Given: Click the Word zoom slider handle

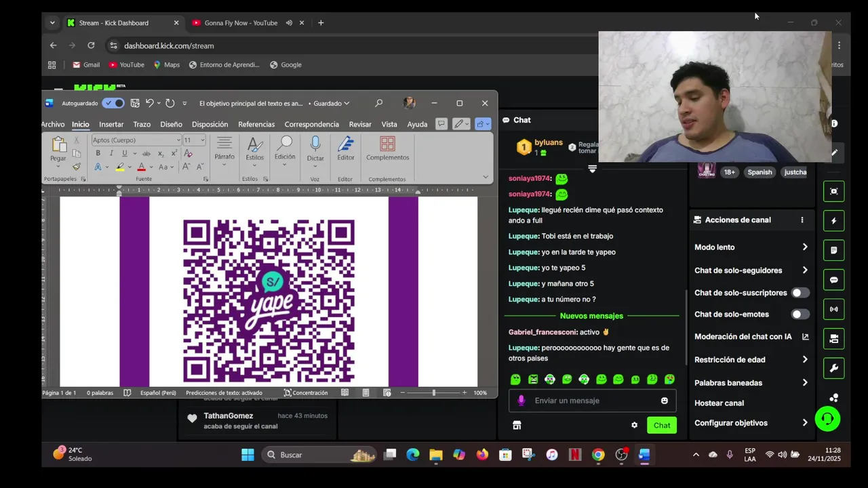Looking at the screenshot, I should 433,392.
